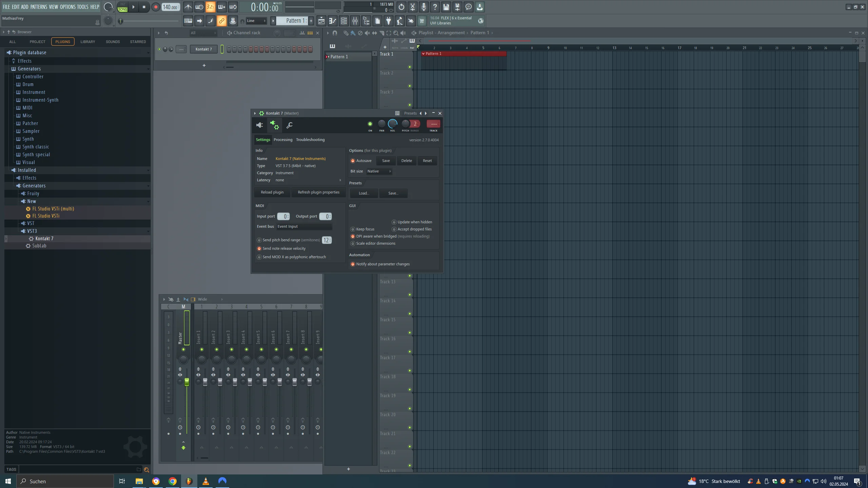Image resolution: width=868 pixels, height=488 pixels.
Task: Open the Playlist view icon
Action: [x=321, y=21]
